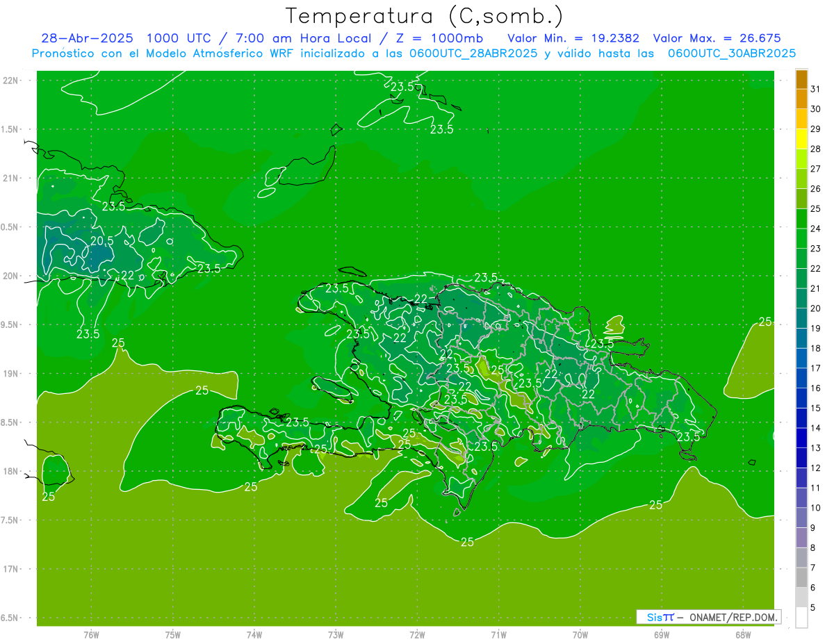This screenshot has width=834, height=644.
Task: Click the "75W" longitude axis label
Action: coord(172,634)
